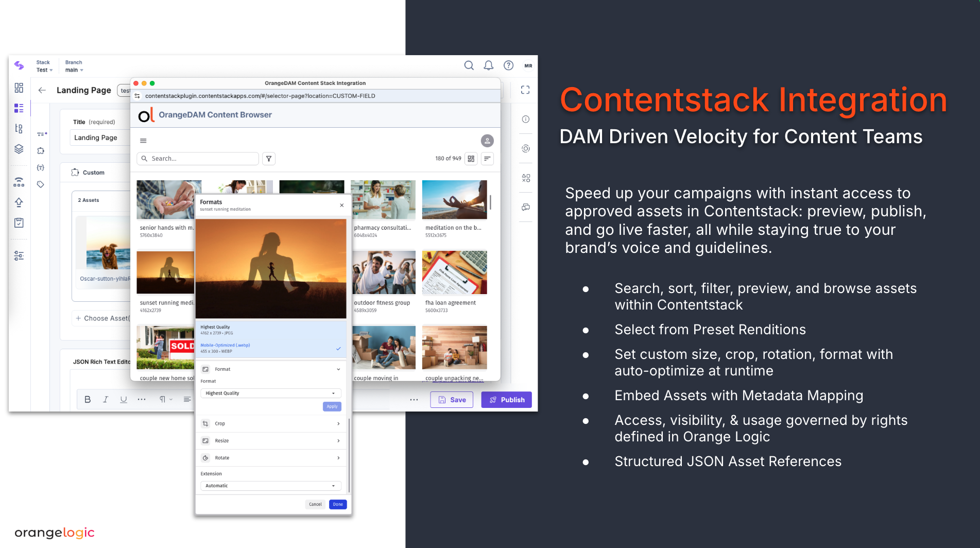Select the fha loan agreement thumbnail

(x=454, y=272)
